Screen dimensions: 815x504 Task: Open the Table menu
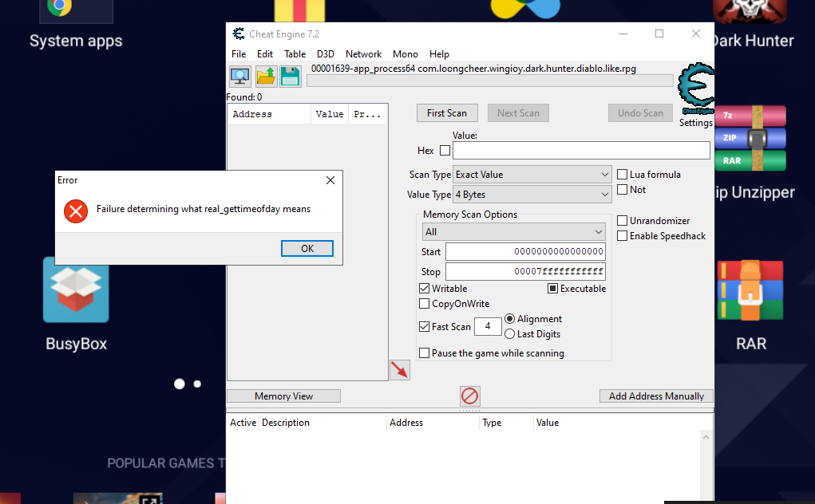(295, 54)
